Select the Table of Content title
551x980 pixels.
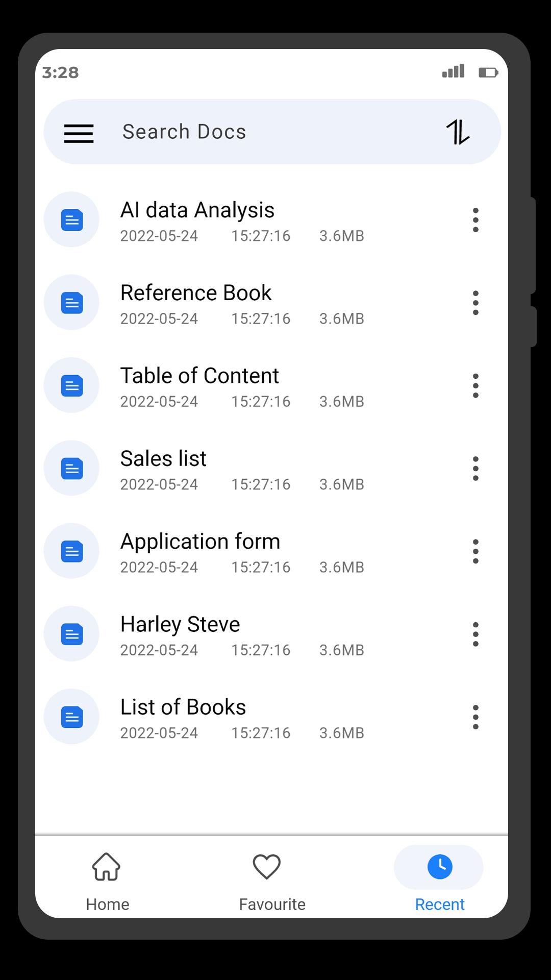[199, 376]
